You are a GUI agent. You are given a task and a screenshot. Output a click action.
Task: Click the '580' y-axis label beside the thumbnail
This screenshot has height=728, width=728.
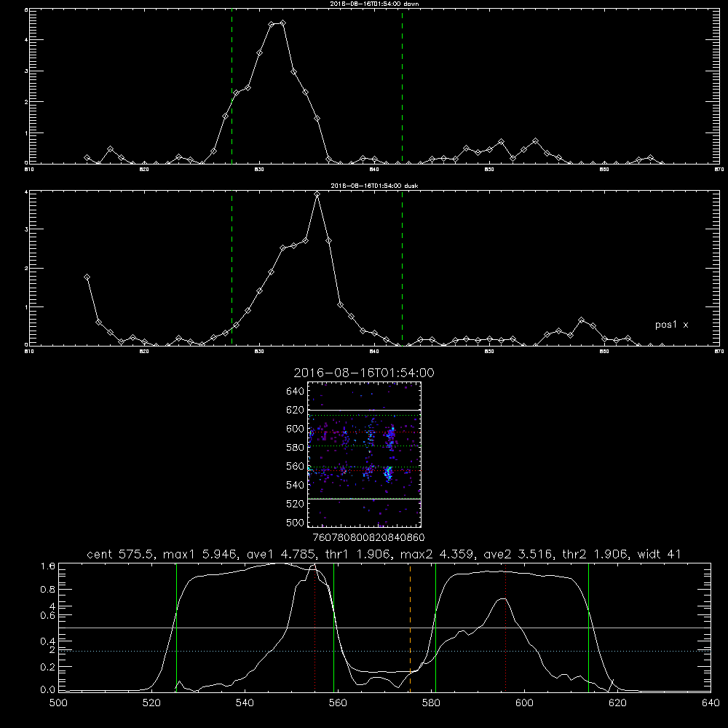296,448
